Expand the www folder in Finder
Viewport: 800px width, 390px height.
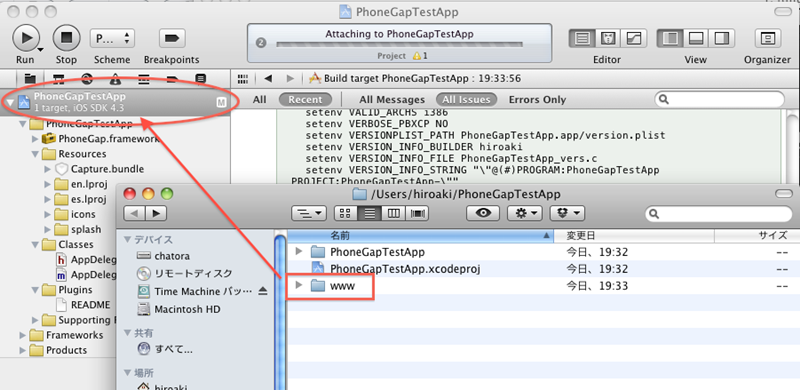pos(299,286)
